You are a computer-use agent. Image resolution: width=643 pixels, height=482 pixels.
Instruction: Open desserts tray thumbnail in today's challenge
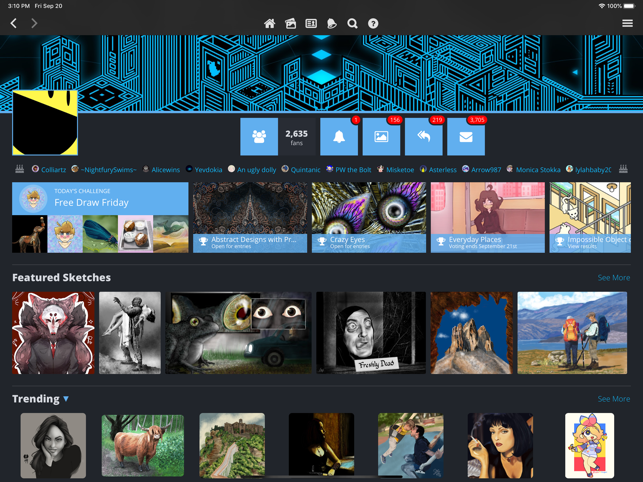[135, 234]
